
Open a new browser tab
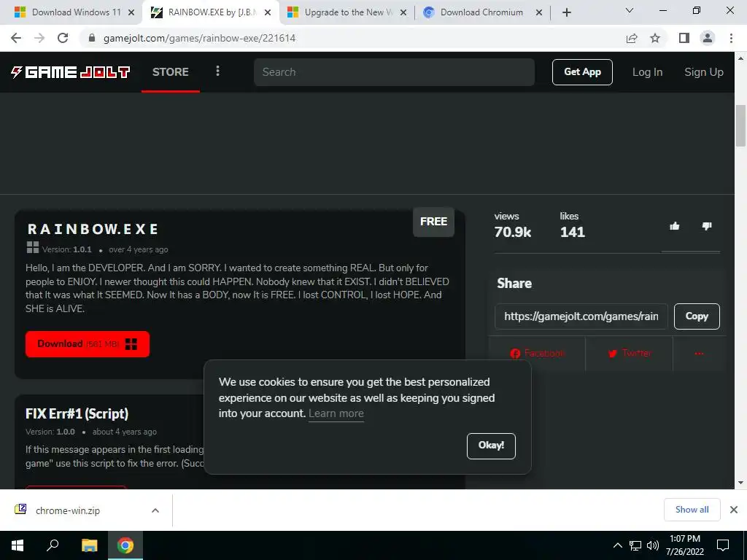pos(566,12)
